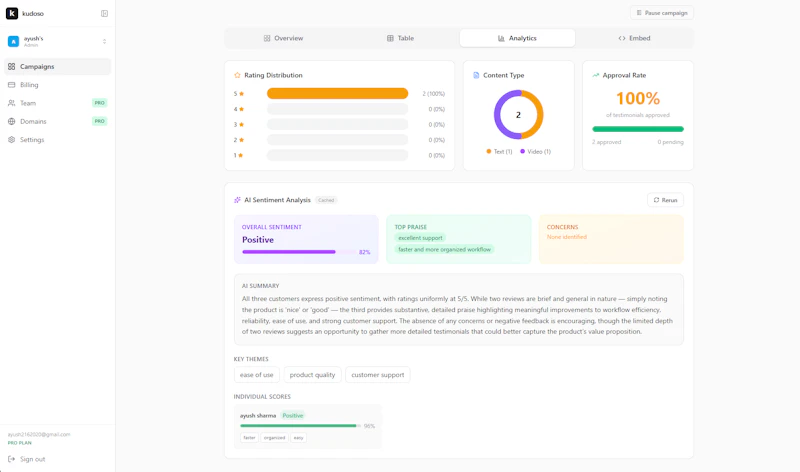Screen dimensions: 800x472
Task: Select the 'customer support' theme chip
Action: (378, 375)
